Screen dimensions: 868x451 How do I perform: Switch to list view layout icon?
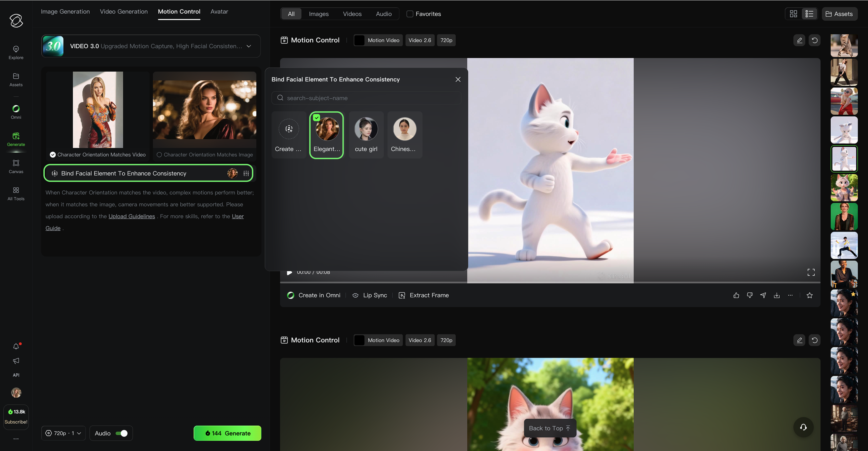809,14
